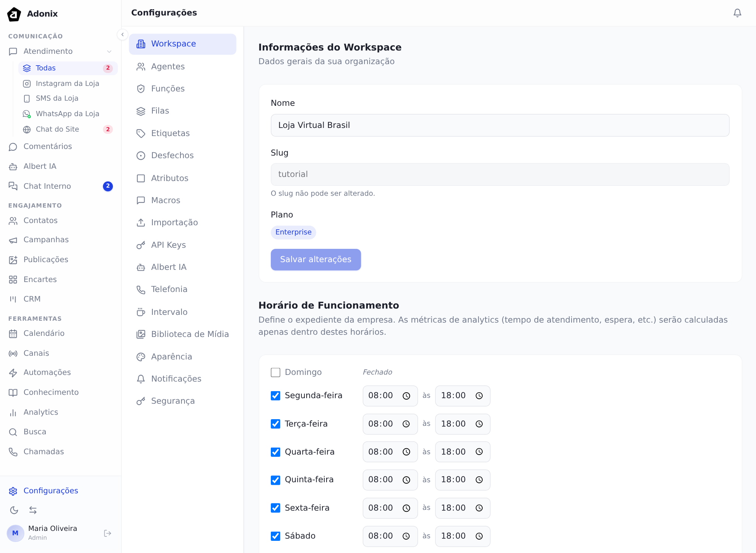Screen dimensions: 756x553
Task: Uncheck the Sexta-feira checkbox
Action: tap(276, 508)
